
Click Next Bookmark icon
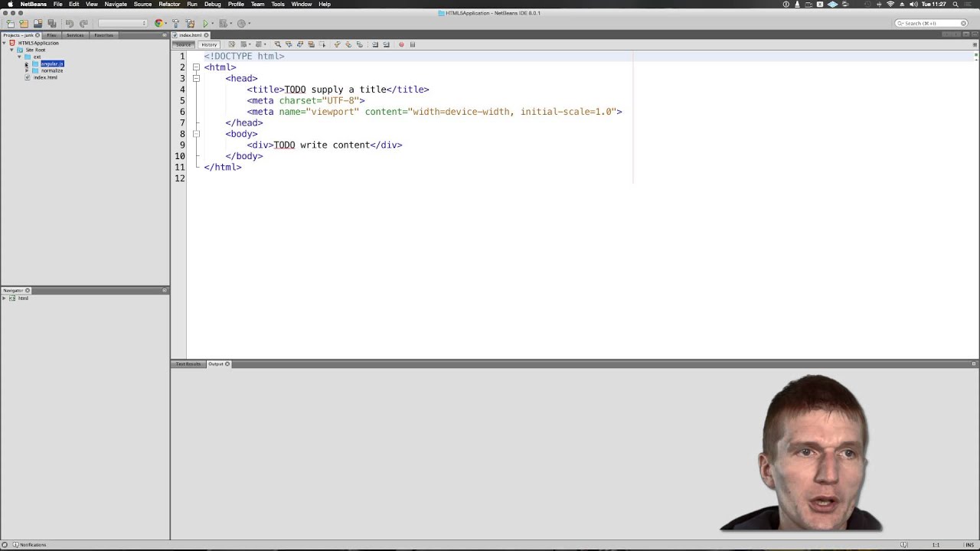(348, 44)
